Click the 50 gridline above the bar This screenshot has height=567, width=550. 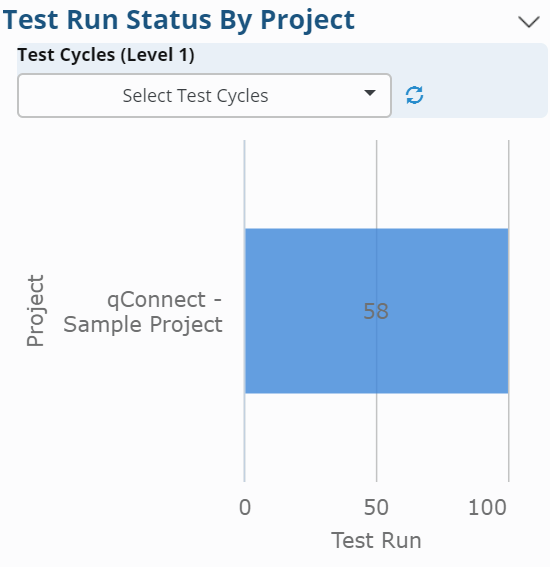376,184
